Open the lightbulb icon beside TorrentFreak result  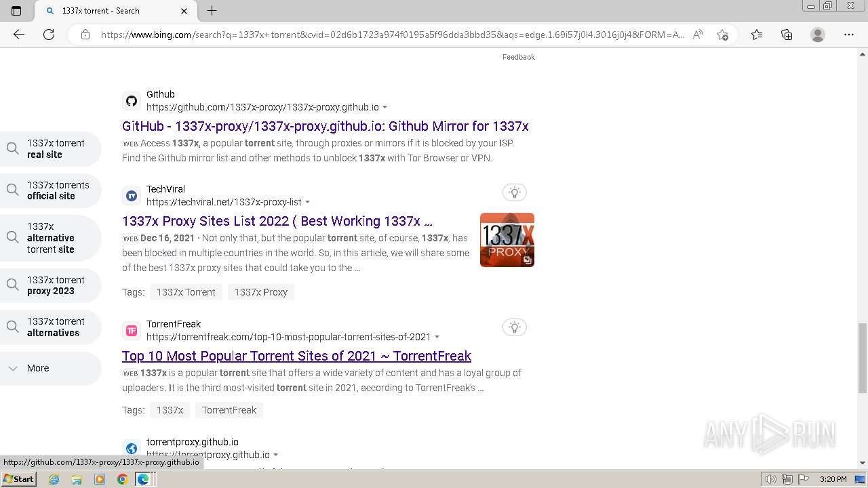tap(515, 327)
